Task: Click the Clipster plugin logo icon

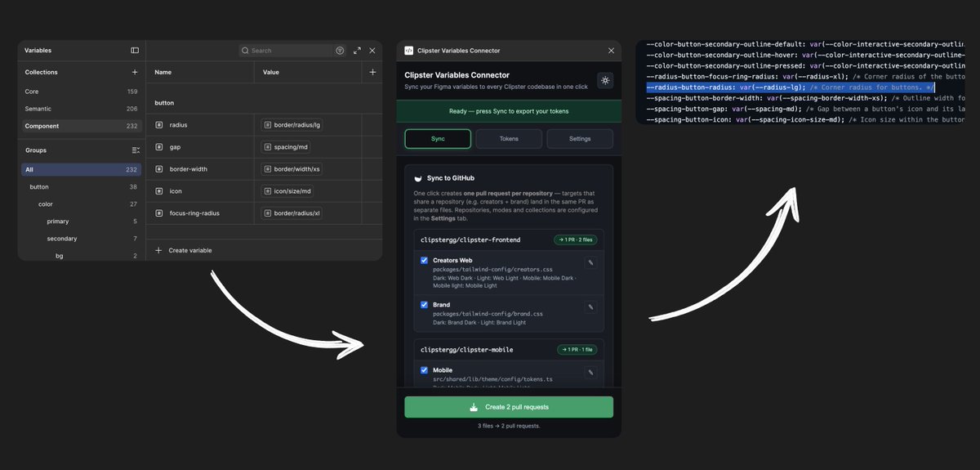Action: click(x=409, y=51)
